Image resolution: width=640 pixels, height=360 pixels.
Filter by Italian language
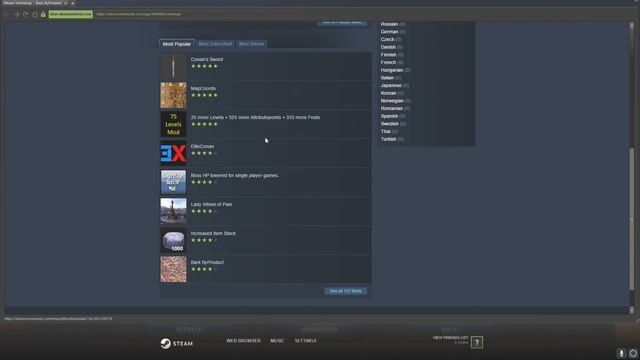(x=387, y=78)
